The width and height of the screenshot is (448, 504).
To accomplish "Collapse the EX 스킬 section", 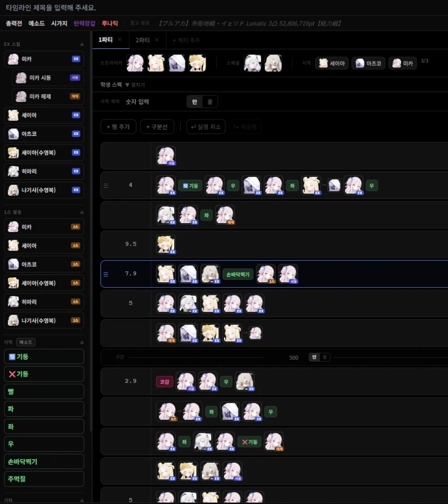I will (82, 44).
